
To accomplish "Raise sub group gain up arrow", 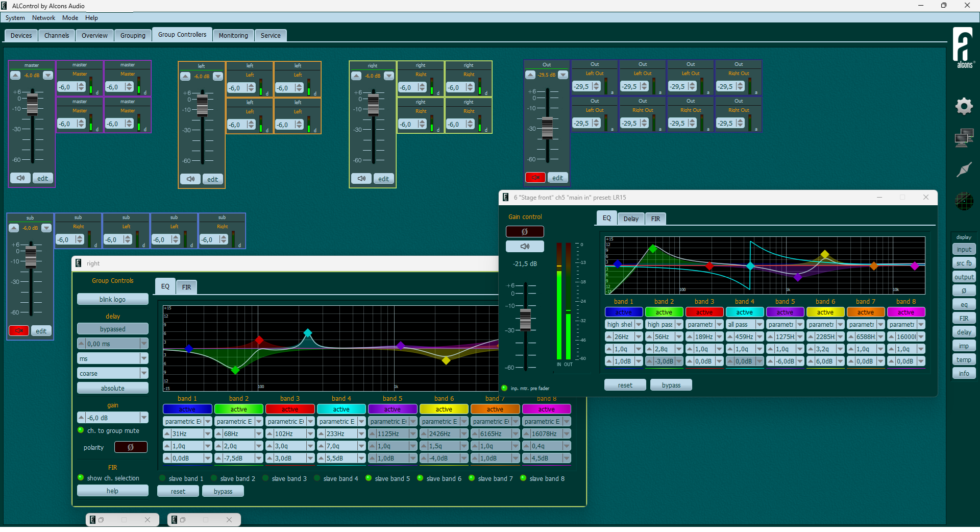I will pos(14,228).
